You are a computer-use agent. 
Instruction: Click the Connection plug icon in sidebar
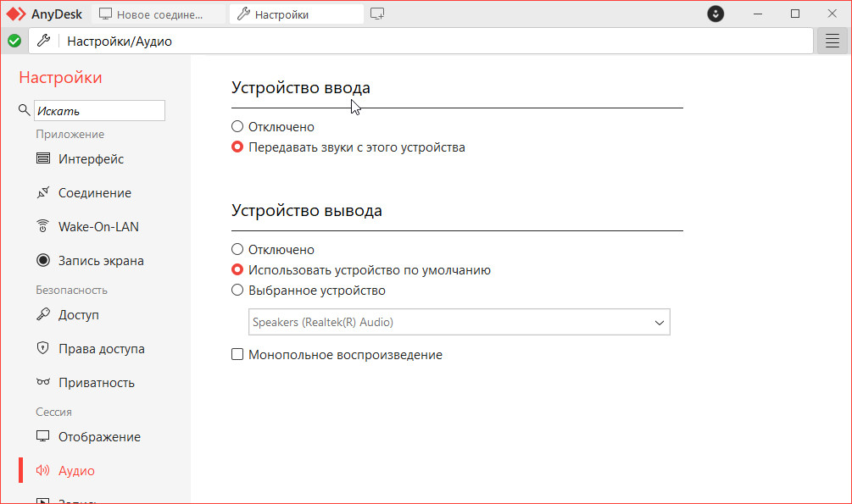tap(42, 193)
